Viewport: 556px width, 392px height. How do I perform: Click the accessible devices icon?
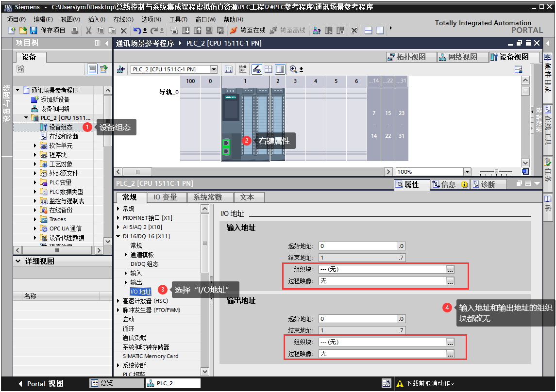coord(317,31)
